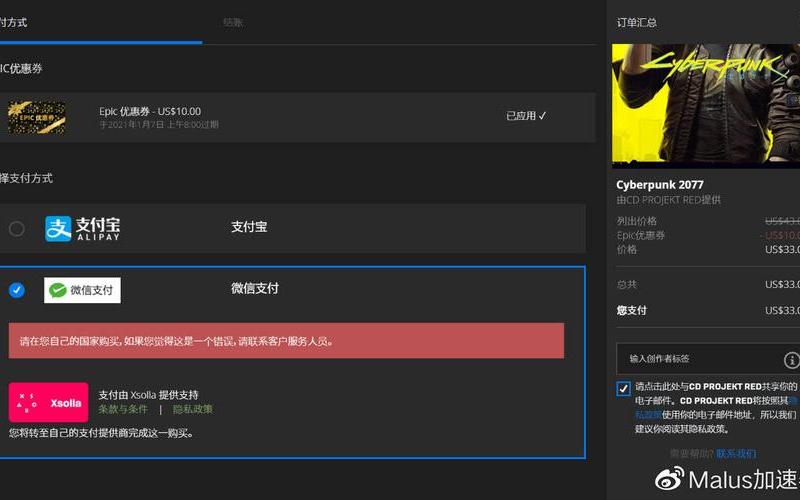The height and width of the screenshot is (500, 800).
Task: Select the Alipay radio button
Action: pos(17,229)
